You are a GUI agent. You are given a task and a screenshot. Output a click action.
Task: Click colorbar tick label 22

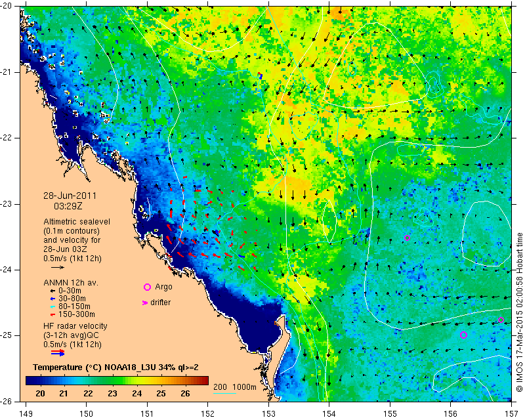[x=88, y=394]
